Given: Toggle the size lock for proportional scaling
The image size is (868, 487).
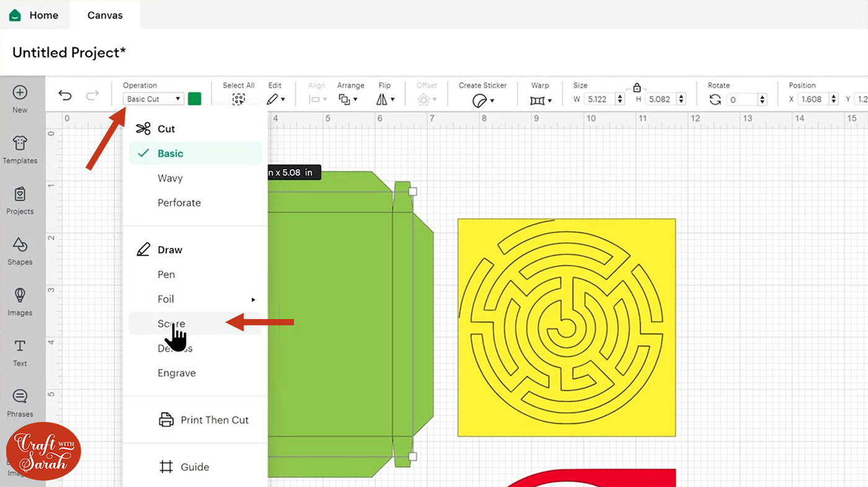Looking at the screenshot, I should pos(636,87).
